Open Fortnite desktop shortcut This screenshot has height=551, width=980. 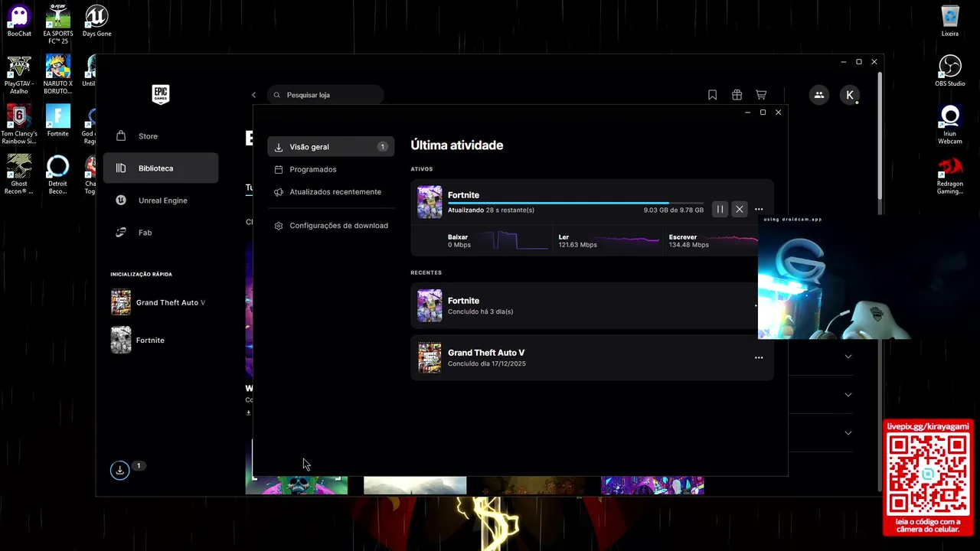tap(58, 120)
